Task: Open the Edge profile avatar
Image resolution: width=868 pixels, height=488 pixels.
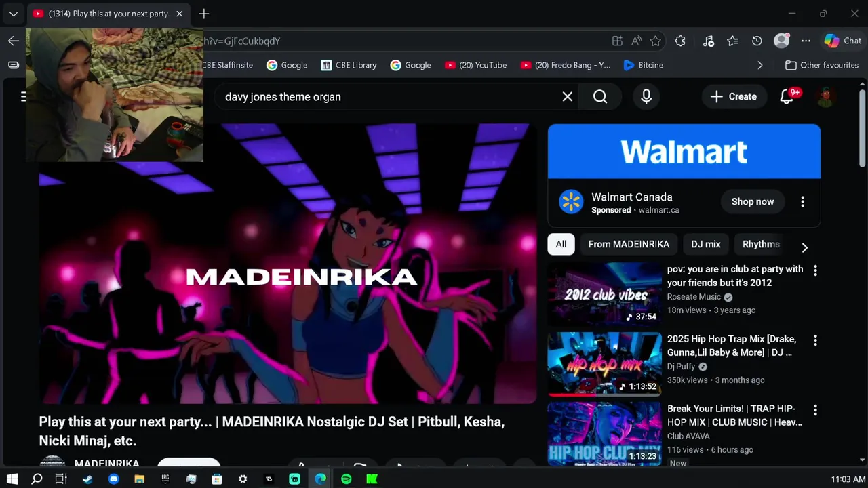Action: 782,41
